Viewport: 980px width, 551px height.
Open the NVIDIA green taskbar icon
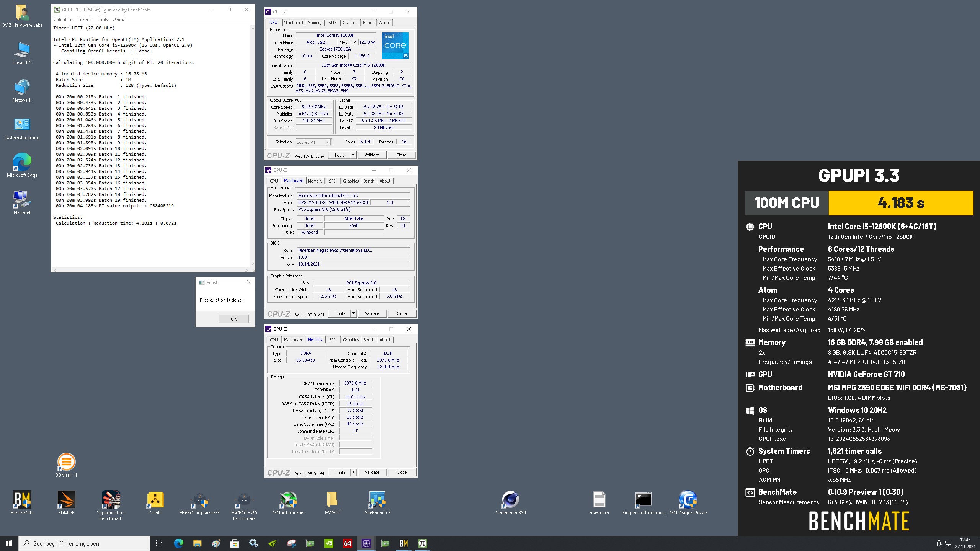pyautogui.click(x=328, y=543)
